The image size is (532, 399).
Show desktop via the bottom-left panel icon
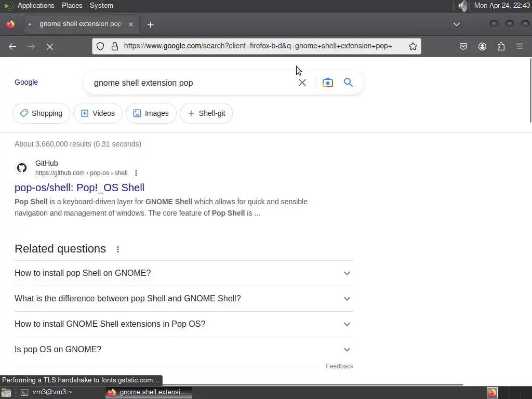click(6, 393)
